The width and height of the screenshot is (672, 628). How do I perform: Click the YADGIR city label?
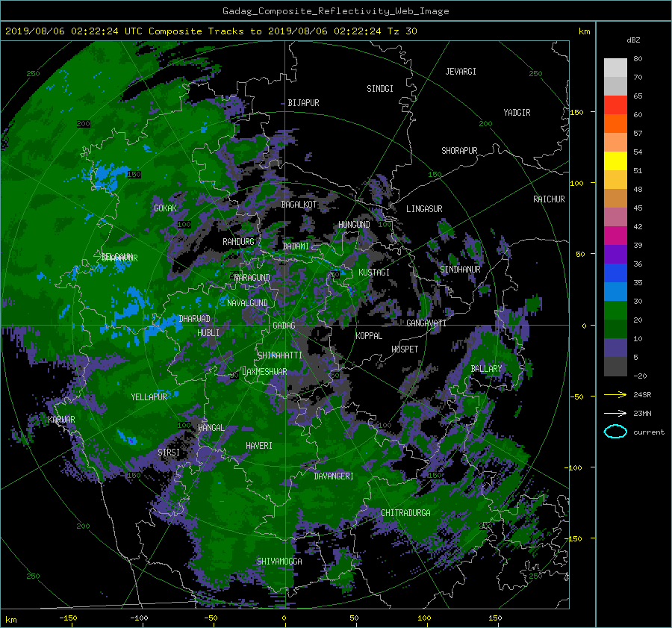click(517, 113)
